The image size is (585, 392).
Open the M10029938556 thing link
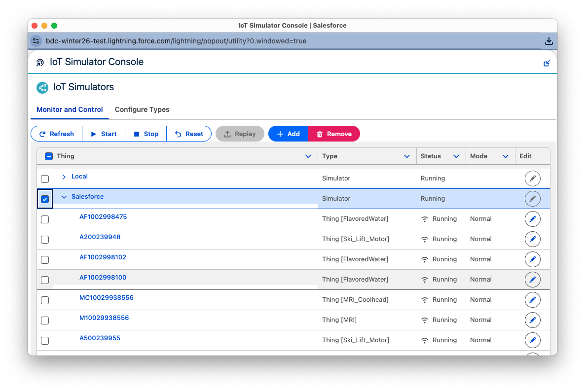point(104,318)
